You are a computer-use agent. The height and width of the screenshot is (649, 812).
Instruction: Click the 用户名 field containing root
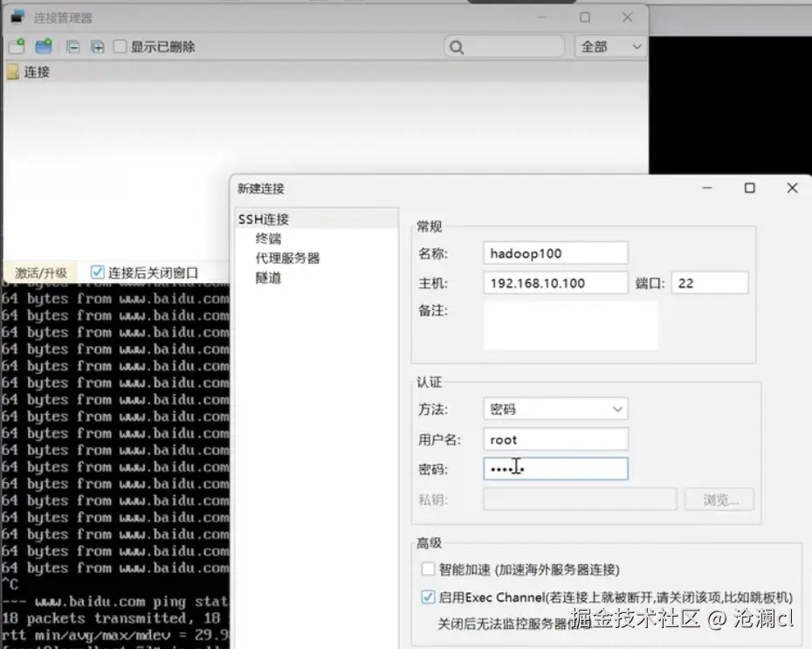tap(555, 439)
